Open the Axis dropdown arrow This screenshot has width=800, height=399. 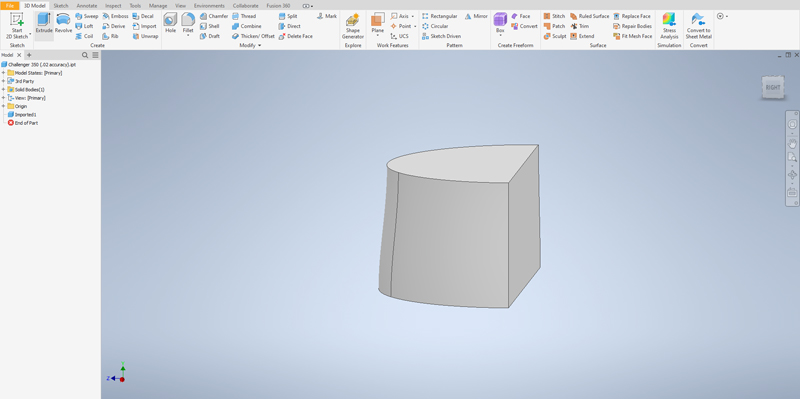(x=413, y=16)
